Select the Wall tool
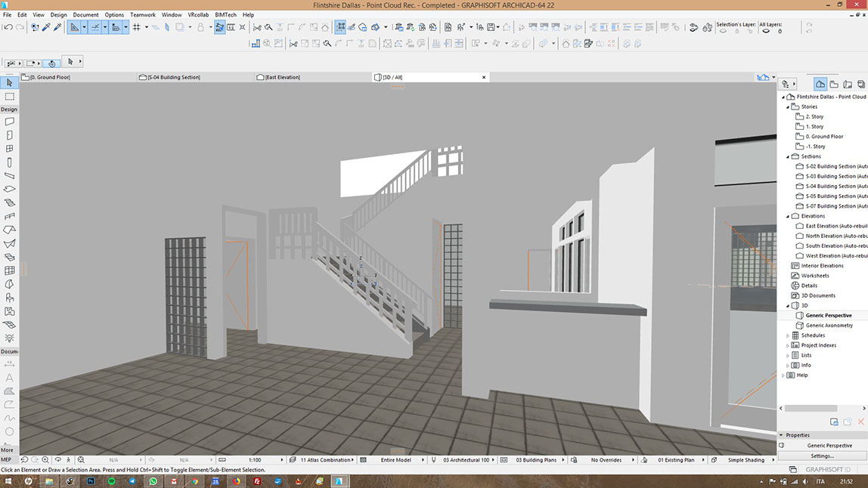The width and height of the screenshot is (868, 488). [10, 122]
